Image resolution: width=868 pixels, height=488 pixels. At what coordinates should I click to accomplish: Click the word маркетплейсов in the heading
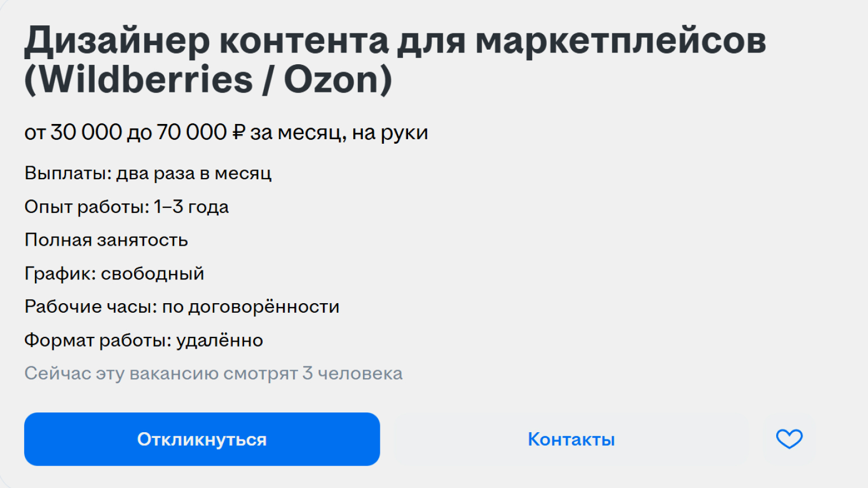click(x=620, y=41)
